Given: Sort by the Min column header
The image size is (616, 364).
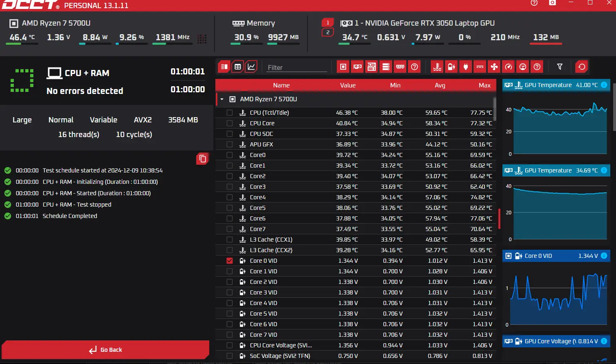Looking at the screenshot, I should click(x=395, y=85).
